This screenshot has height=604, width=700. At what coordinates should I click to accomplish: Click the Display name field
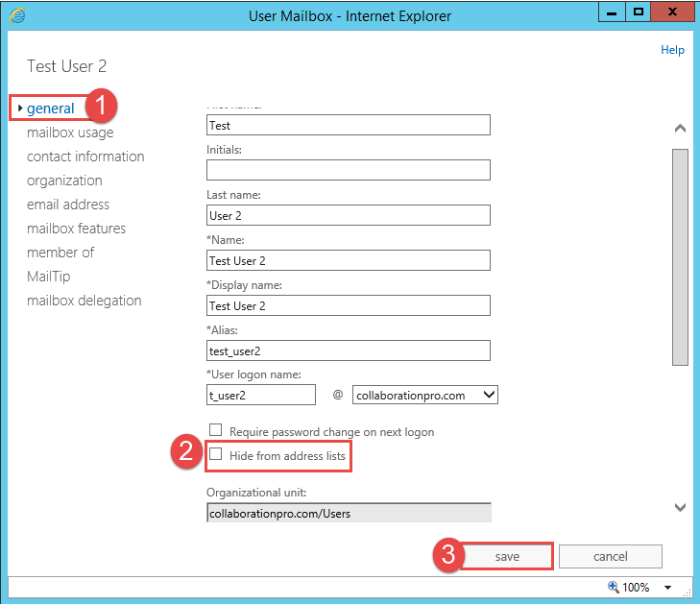pyautogui.click(x=349, y=305)
